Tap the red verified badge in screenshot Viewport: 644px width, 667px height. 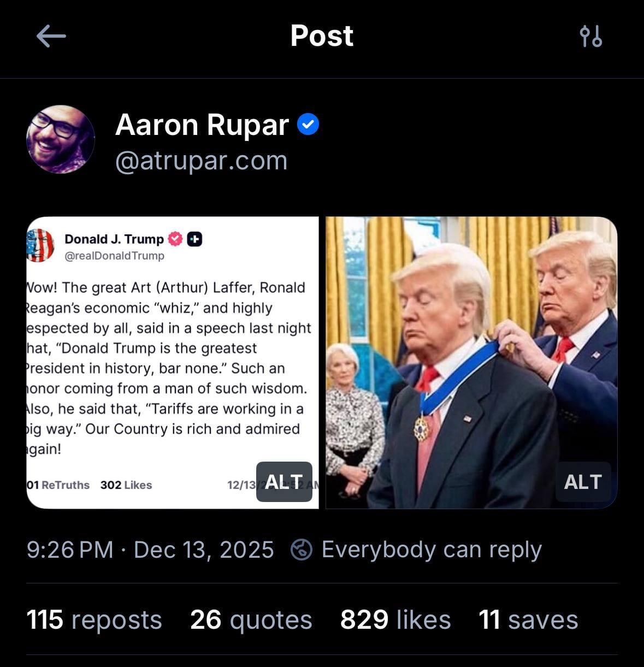pos(175,239)
